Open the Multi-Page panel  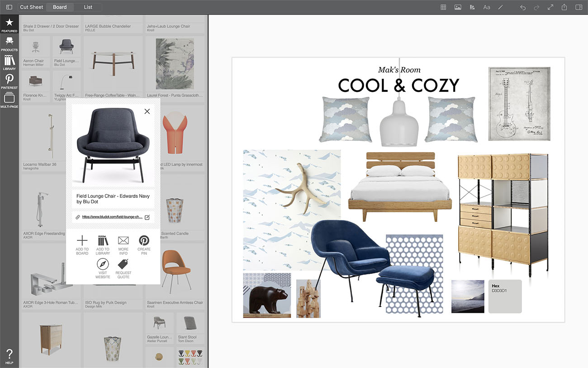coord(9,100)
